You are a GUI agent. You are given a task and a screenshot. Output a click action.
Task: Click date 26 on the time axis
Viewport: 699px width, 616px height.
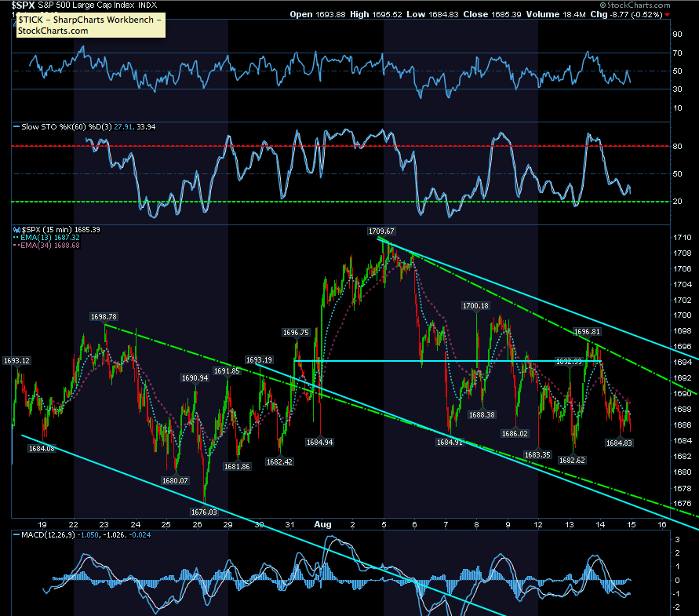[x=197, y=524]
